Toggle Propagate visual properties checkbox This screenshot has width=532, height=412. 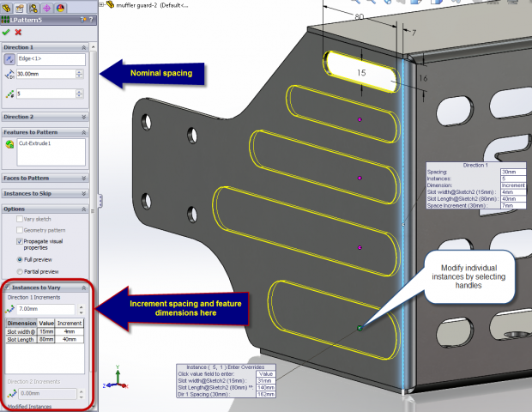point(20,241)
